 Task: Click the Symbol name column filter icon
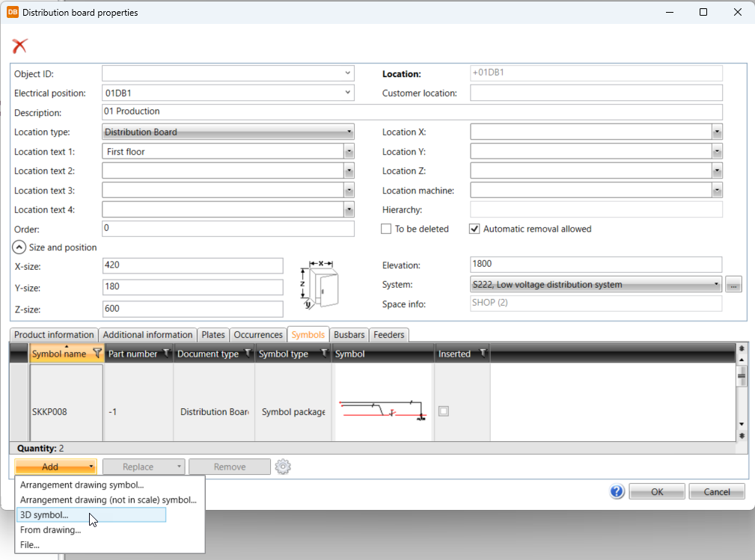97,354
